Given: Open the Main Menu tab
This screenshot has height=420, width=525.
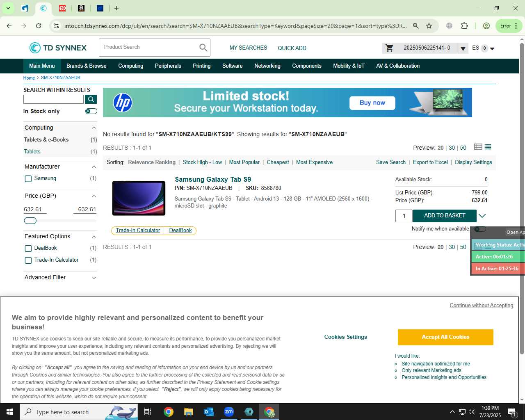Looking at the screenshot, I should pos(42,66).
